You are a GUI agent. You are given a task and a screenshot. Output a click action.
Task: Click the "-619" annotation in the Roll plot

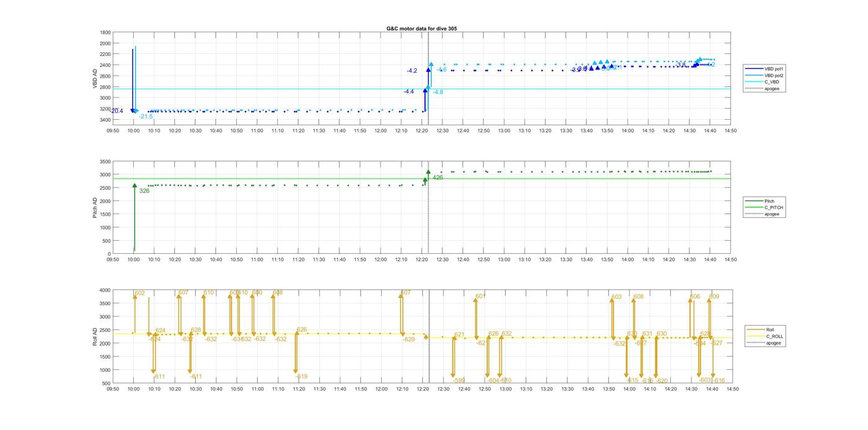click(x=301, y=377)
